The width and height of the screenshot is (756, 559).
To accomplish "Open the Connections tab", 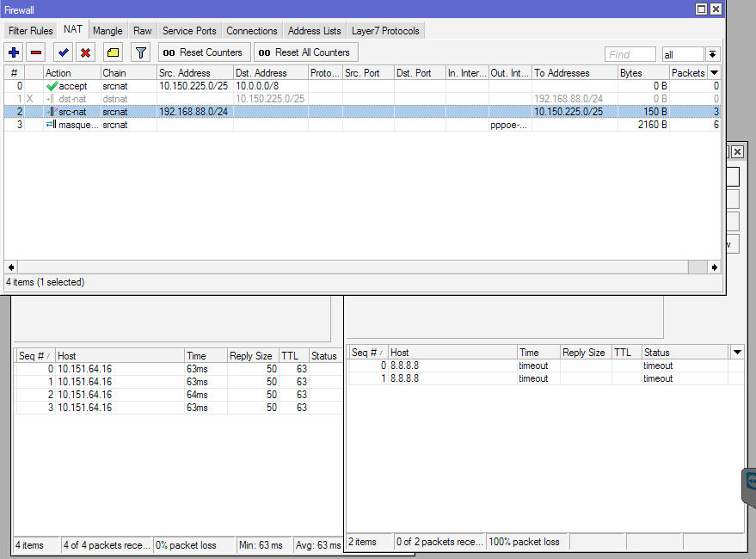I will 252,31.
